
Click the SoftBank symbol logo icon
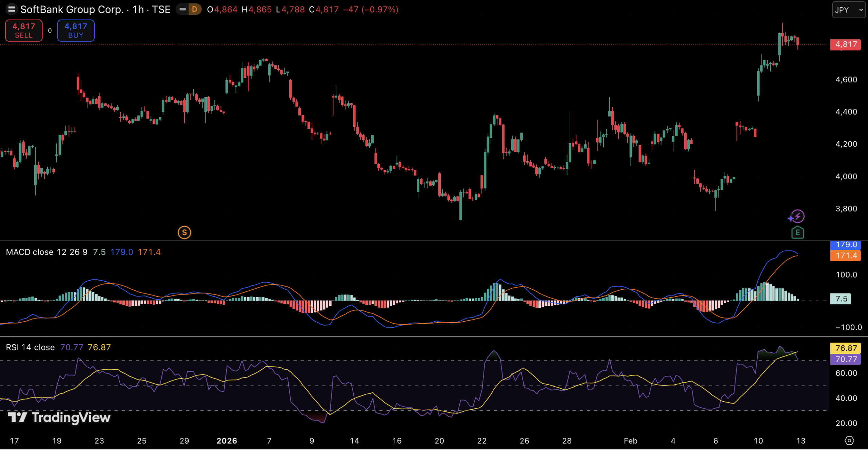coord(12,9)
